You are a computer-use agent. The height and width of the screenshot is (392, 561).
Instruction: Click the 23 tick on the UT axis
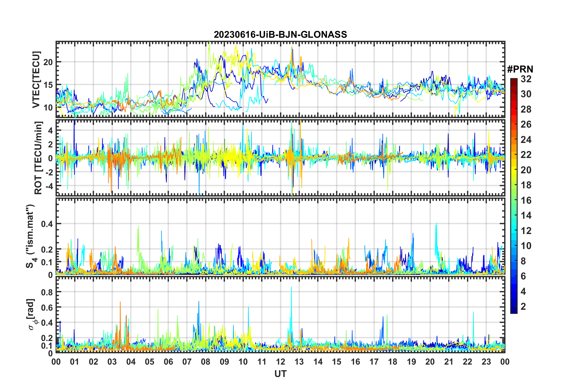tap(486, 362)
